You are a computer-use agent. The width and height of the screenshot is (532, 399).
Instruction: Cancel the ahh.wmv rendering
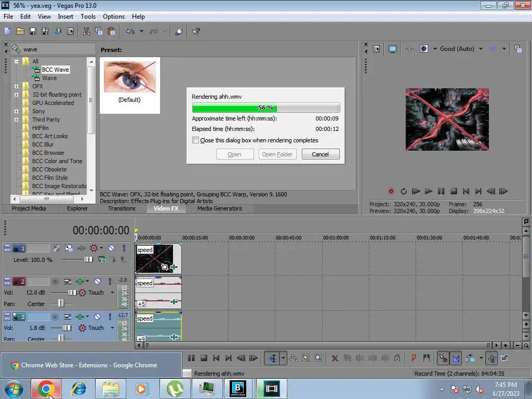(x=320, y=154)
